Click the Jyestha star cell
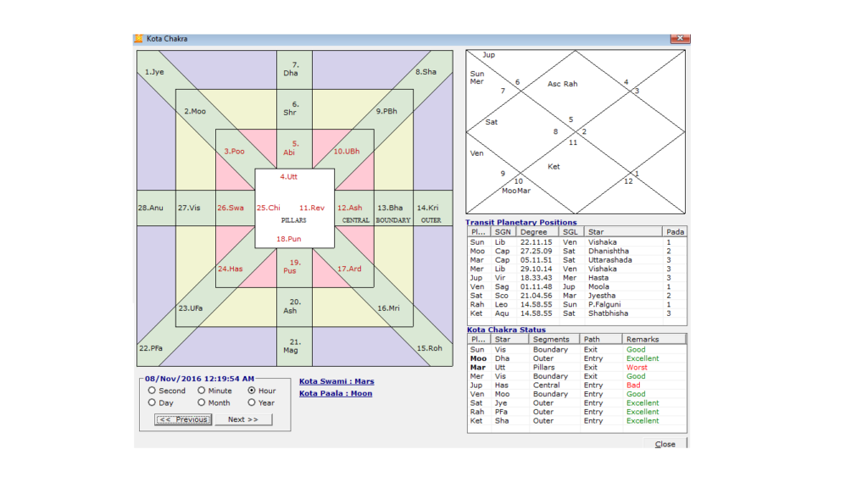Image resolution: width=868 pixels, height=488 pixels. pyautogui.click(x=602, y=296)
